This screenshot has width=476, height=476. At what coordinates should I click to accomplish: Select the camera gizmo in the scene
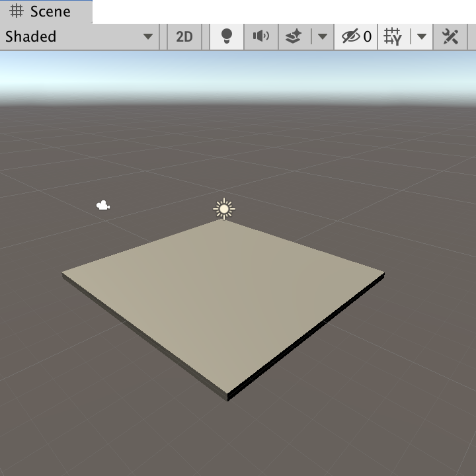click(103, 206)
